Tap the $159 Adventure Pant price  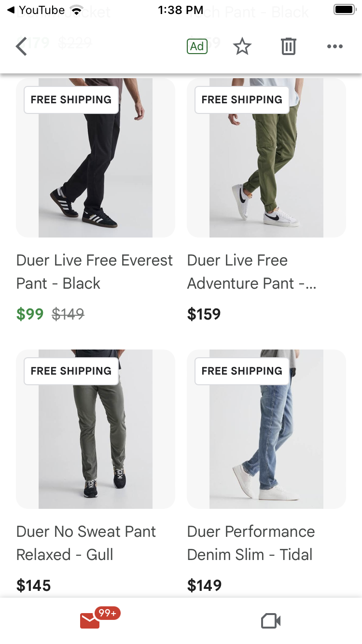click(x=204, y=314)
